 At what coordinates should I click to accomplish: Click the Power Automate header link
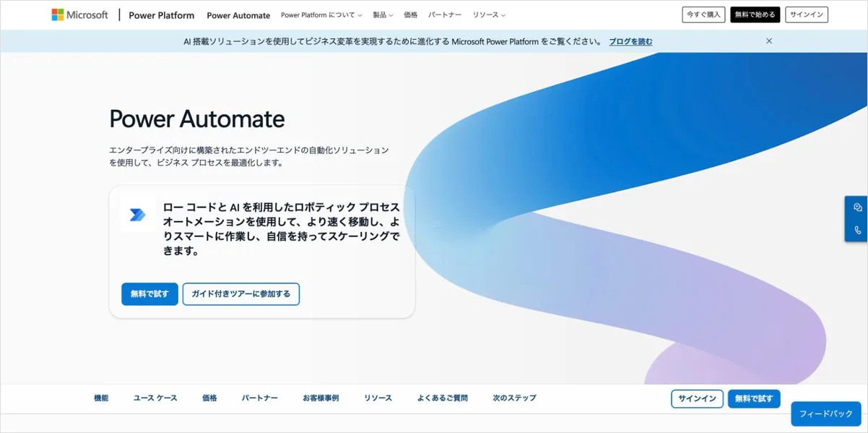point(238,15)
